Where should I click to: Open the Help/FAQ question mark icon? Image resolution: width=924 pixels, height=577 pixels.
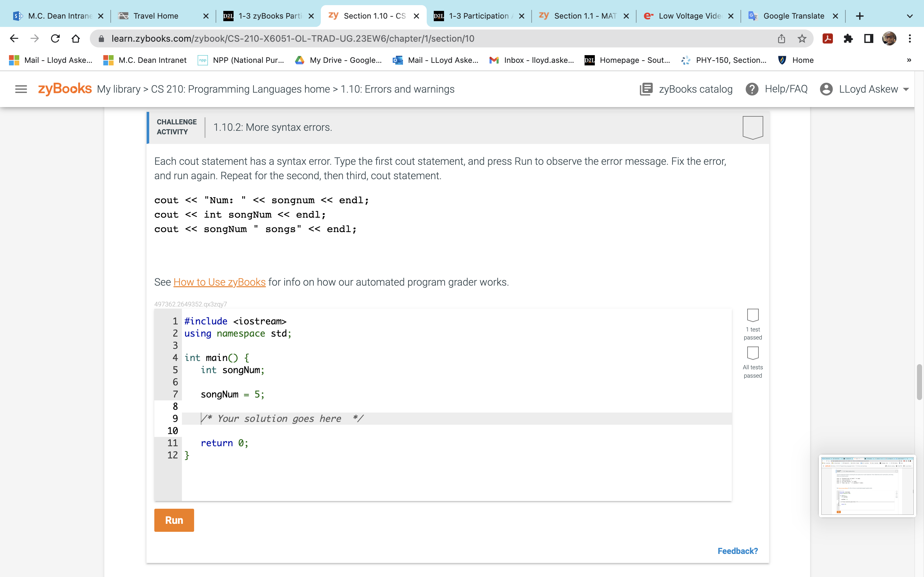(x=752, y=89)
